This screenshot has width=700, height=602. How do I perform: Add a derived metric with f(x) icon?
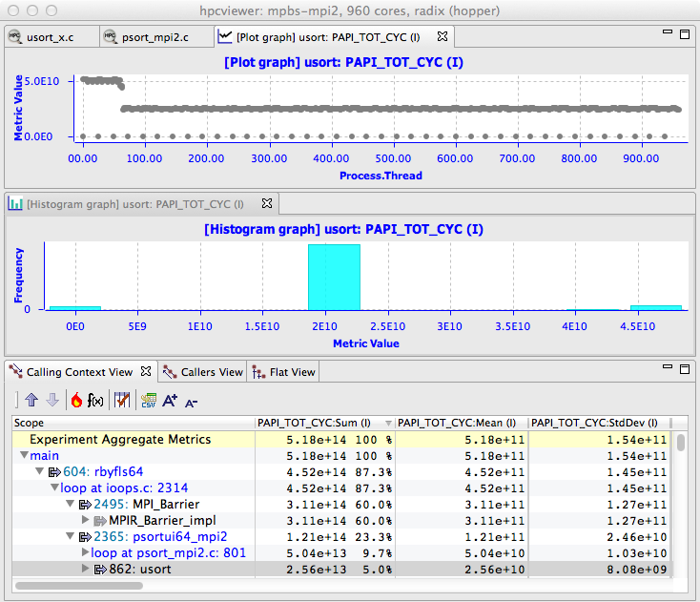(x=96, y=401)
